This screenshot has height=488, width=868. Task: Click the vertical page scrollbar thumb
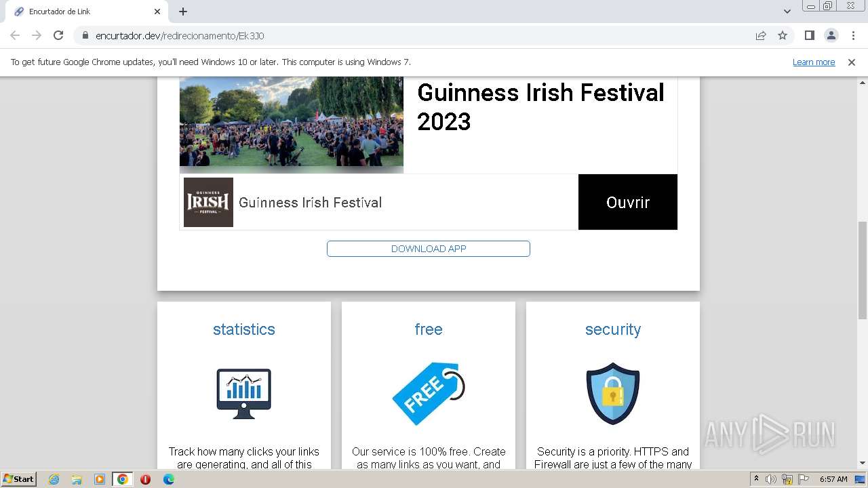[862, 270]
